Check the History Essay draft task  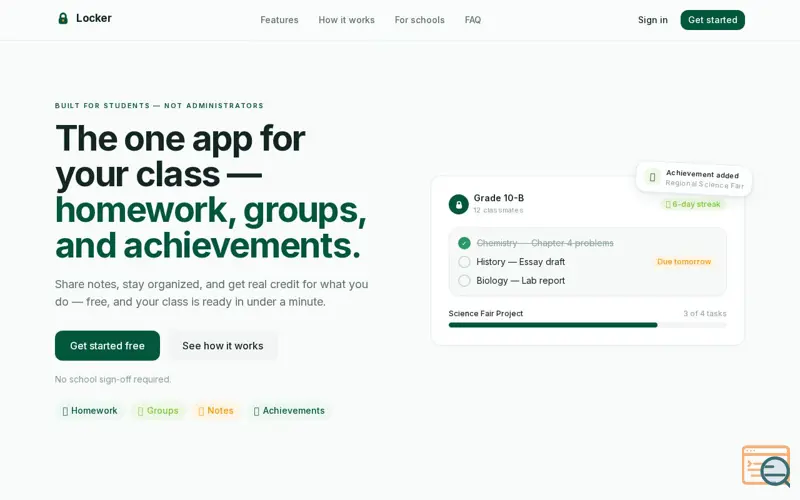tap(464, 262)
